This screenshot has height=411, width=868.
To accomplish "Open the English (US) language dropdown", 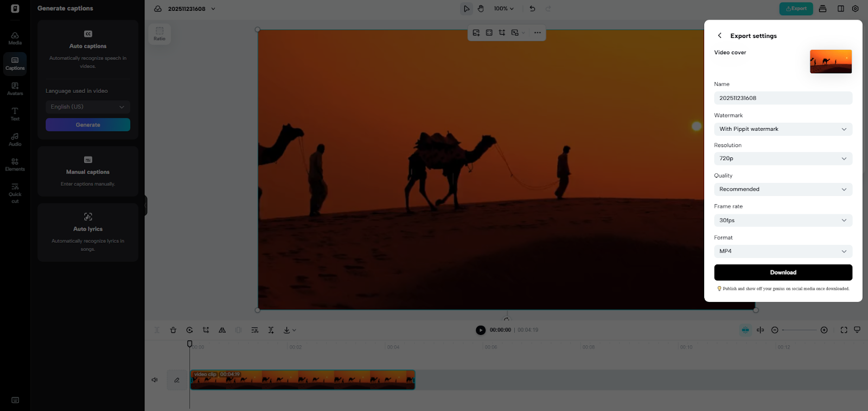I will (x=88, y=107).
